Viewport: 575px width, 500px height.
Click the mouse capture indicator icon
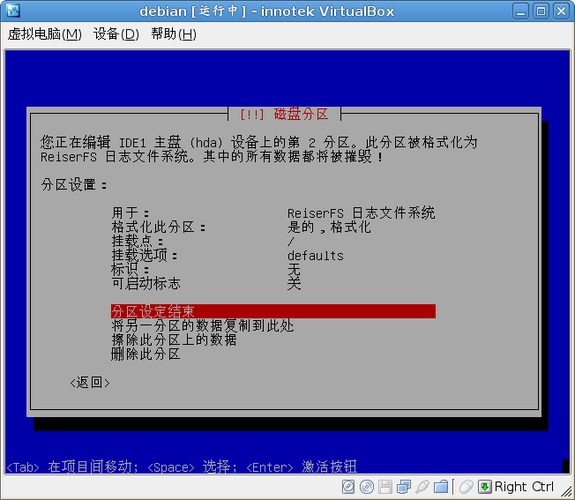coord(466,487)
